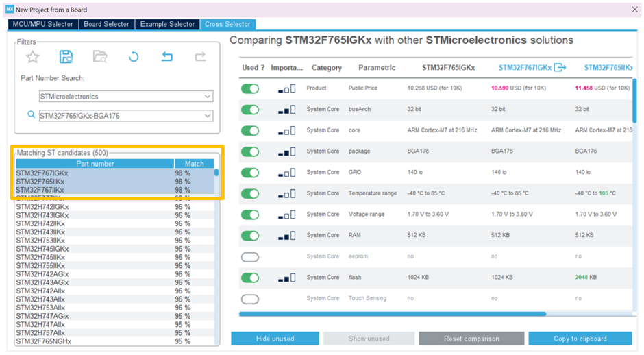Expand the STM32F765IGKx-BGA176 part number dropdown

[x=208, y=116]
